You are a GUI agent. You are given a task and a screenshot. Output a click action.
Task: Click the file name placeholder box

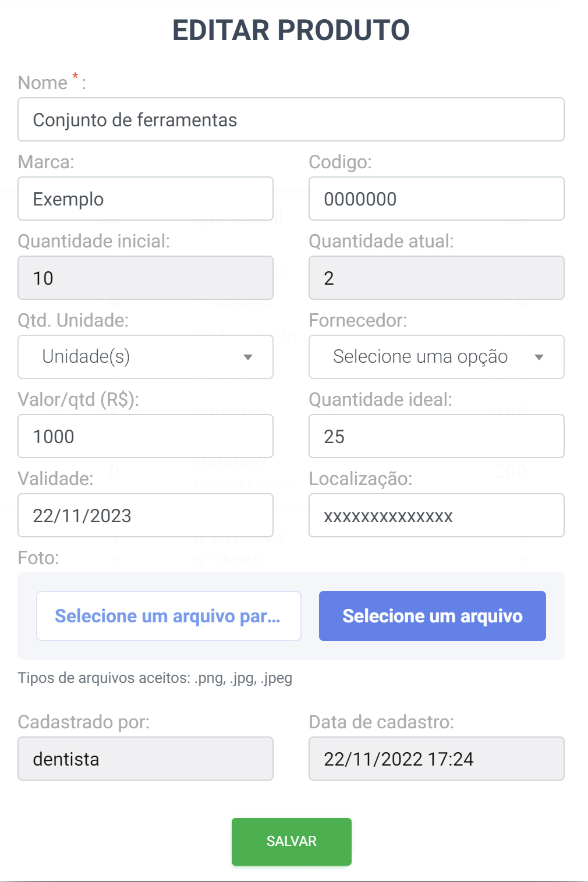169,616
